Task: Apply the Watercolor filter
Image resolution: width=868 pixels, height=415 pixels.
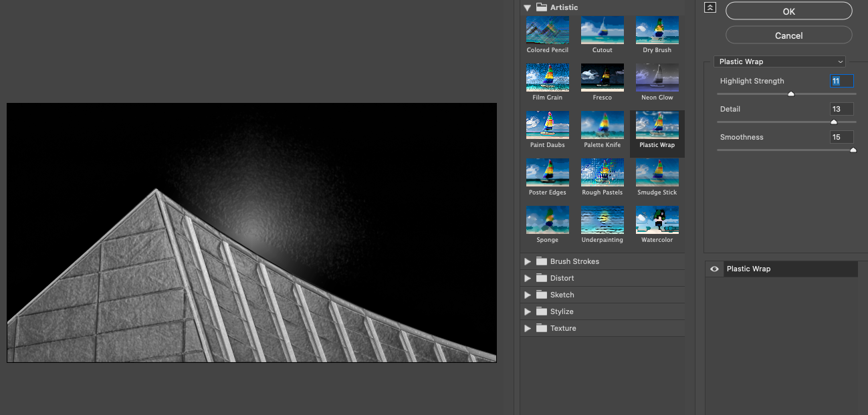Action: pyautogui.click(x=657, y=220)
